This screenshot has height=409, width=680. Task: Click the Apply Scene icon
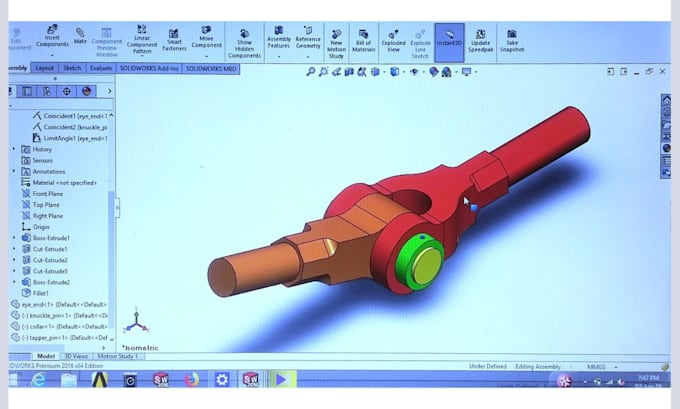(x=446, y=72)
